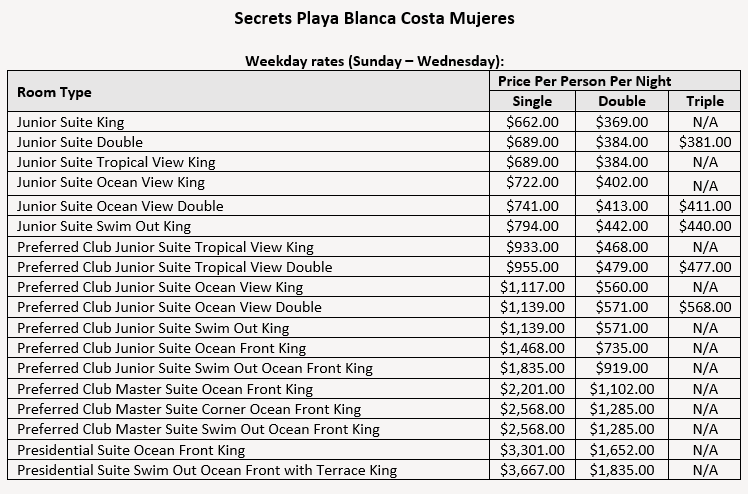
Task: Click Preferred Club Junior Suite Tropical View King
Action: point(165,247)
